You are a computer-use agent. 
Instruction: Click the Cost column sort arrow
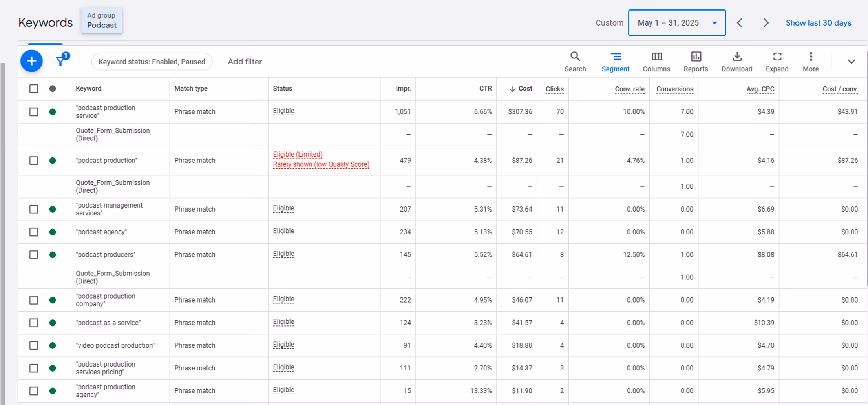click(513, 88)
